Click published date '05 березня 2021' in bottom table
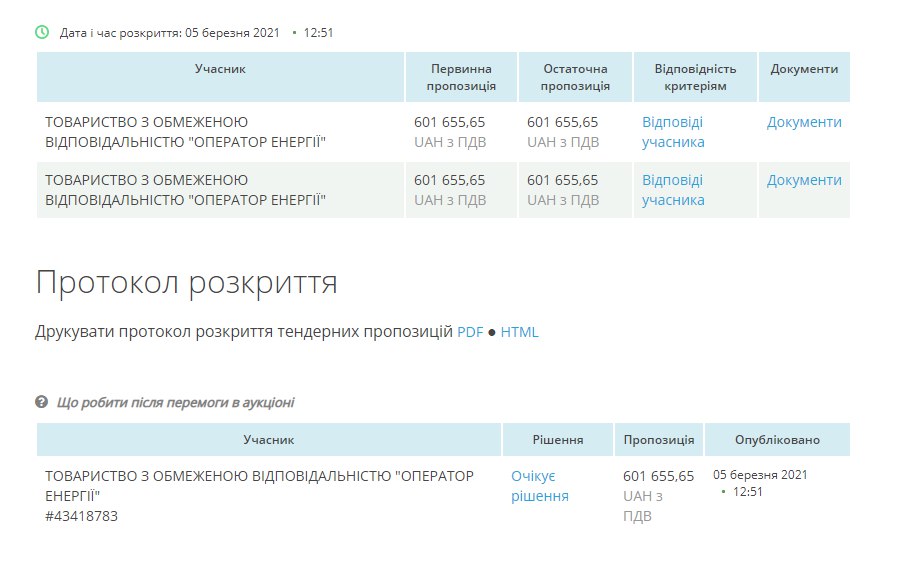The height and width of the screenshot is (573, 914). (760, 474)
